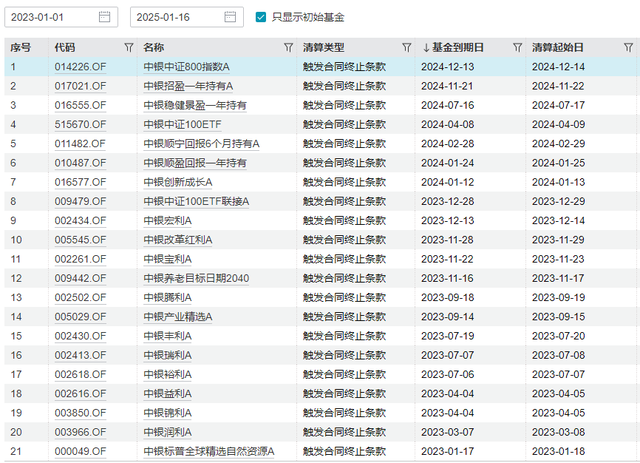This screenshot has width=640, height=463.
Task: Open fund code 005029.OF
Action: [x=80, y=316]
